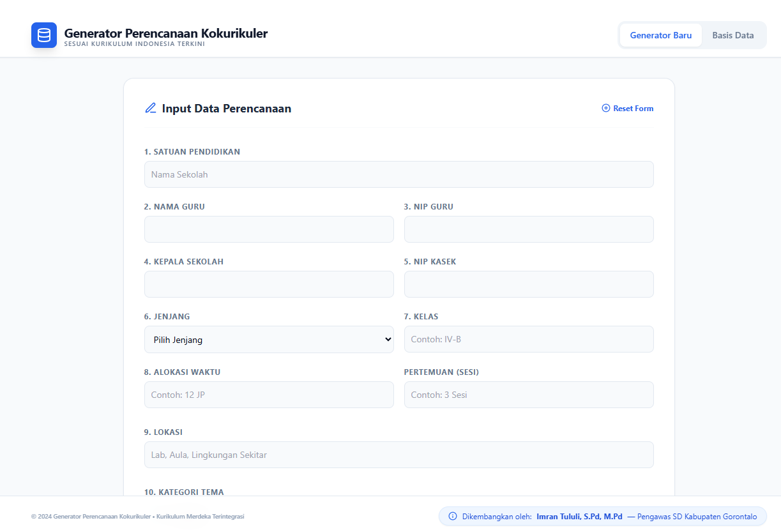
Task: Click the blue database logo icon
Action: point(44,35)
